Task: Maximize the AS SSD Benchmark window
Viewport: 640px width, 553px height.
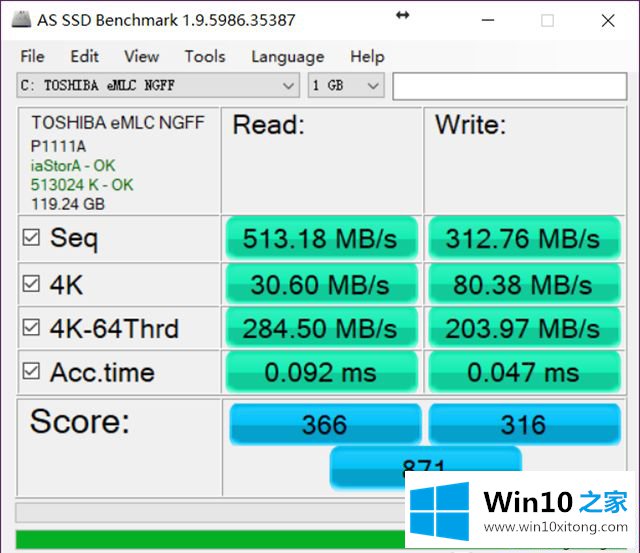Action: [547, 20]
